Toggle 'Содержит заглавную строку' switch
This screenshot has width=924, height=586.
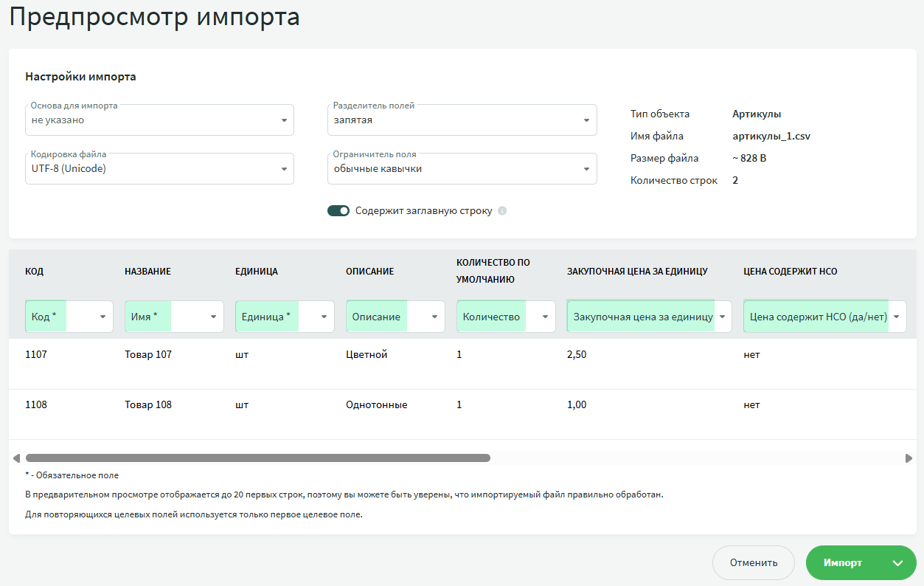[338, 211]
